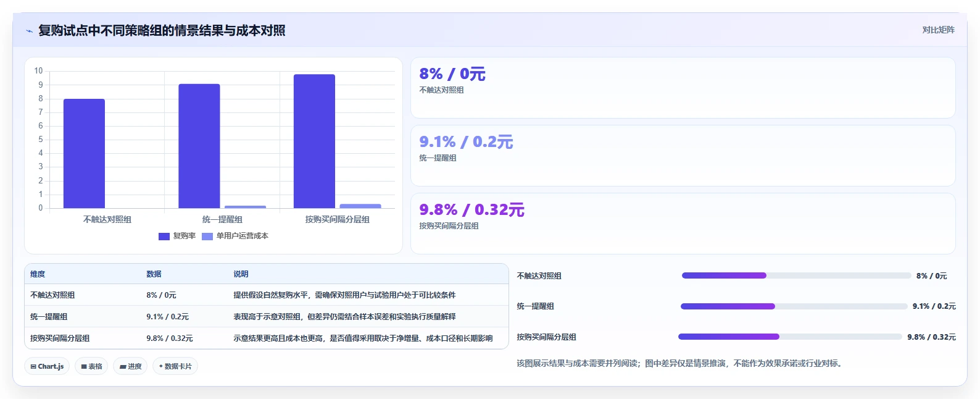Select the 9.1% / 0.2元 data card

(x=683, y=156)
